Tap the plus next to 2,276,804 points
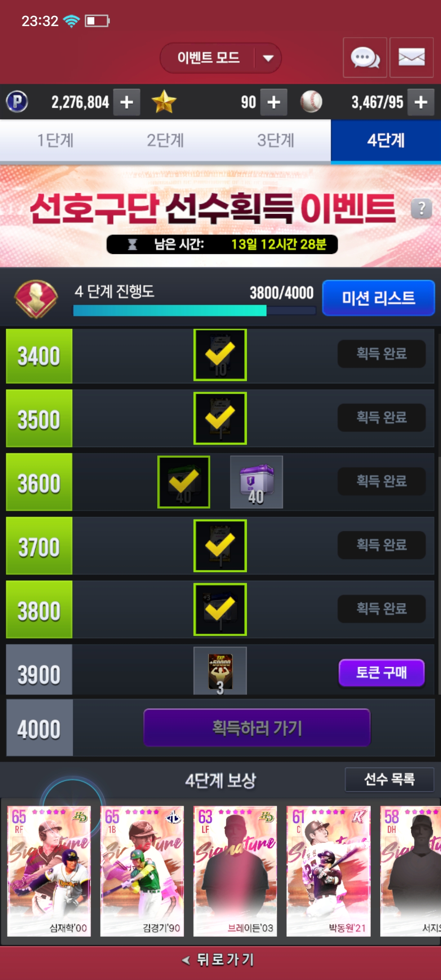Screen dimensions: 441x980 tap(127, 102)
